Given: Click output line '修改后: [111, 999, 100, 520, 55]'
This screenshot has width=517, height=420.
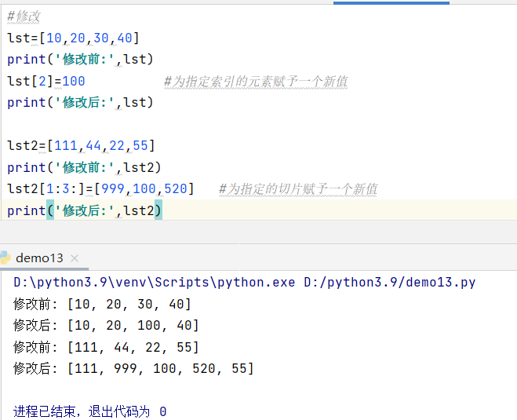Looking at the screenshot, I should click(133, 368).
